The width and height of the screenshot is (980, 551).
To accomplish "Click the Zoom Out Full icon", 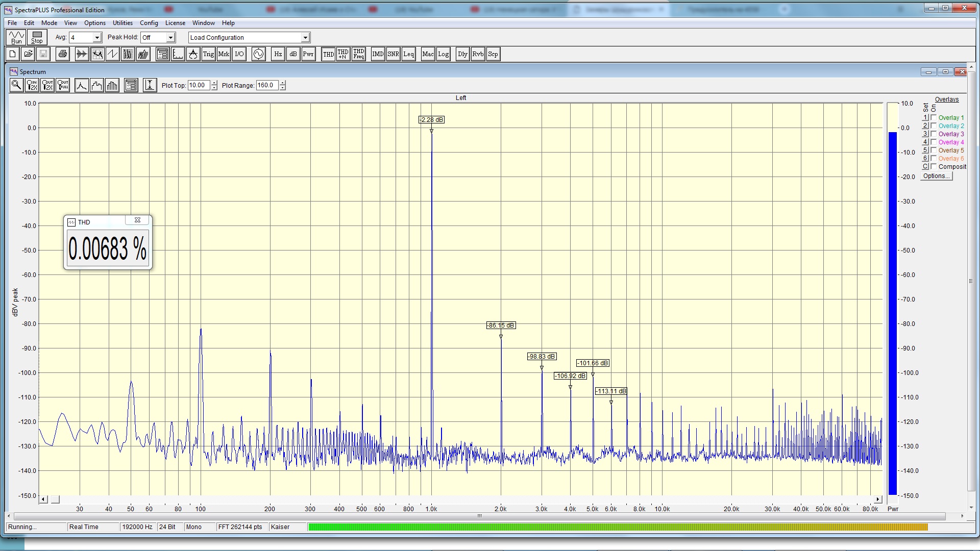I will [63, 85].
